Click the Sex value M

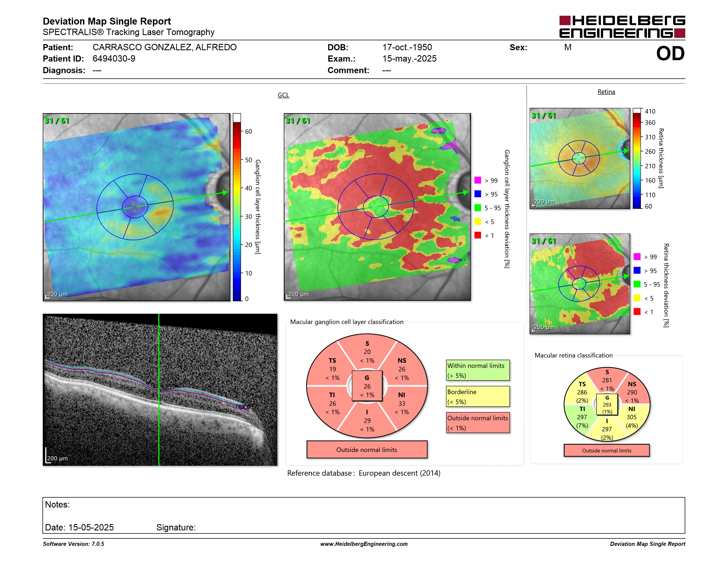[568, 47]
